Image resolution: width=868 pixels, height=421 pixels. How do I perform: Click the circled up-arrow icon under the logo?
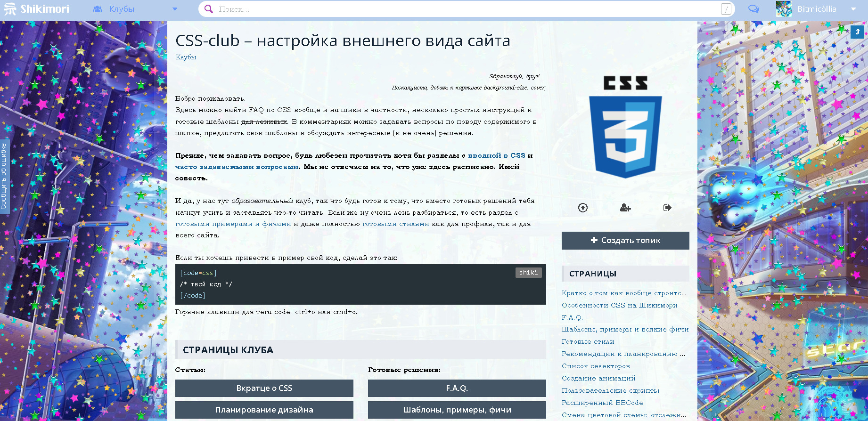[583, 208]
